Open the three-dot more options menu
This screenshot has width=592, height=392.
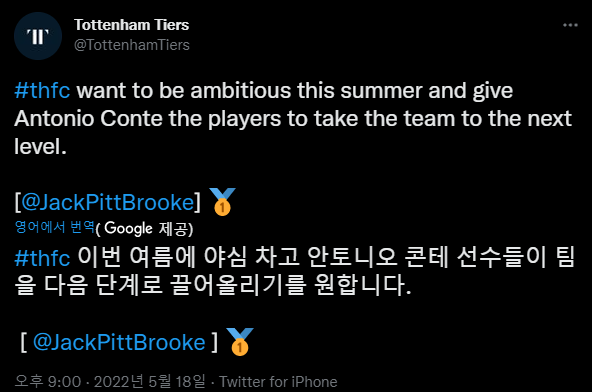point(570,25)
